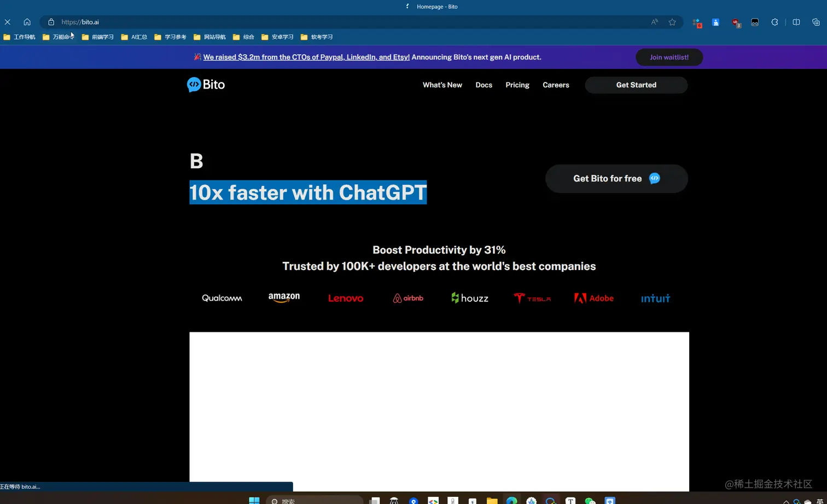Open File Explorer from the taskbar

pyautogui.click(x=492, y=500)
